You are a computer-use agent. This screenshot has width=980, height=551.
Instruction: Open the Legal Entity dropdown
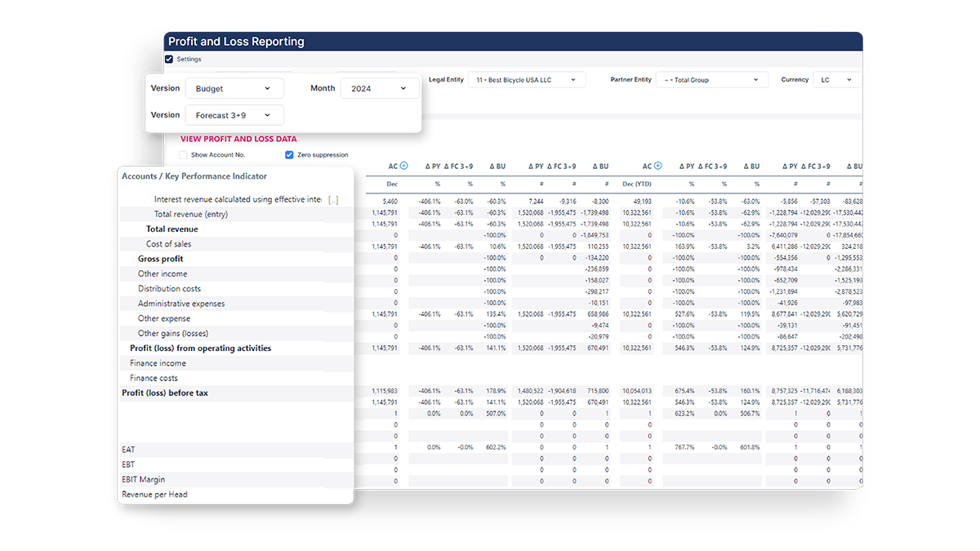(527, 80)
